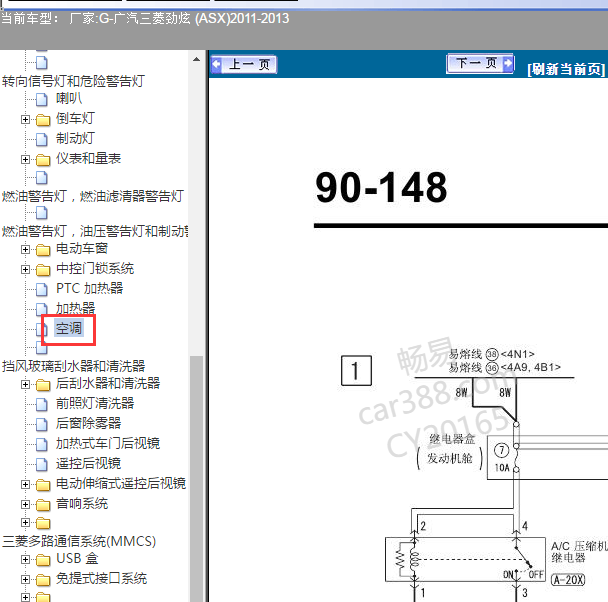This screenshot has height=602, width=608.
Task: Expand the 电动车窗 folder node
Action: pos(25,249)
